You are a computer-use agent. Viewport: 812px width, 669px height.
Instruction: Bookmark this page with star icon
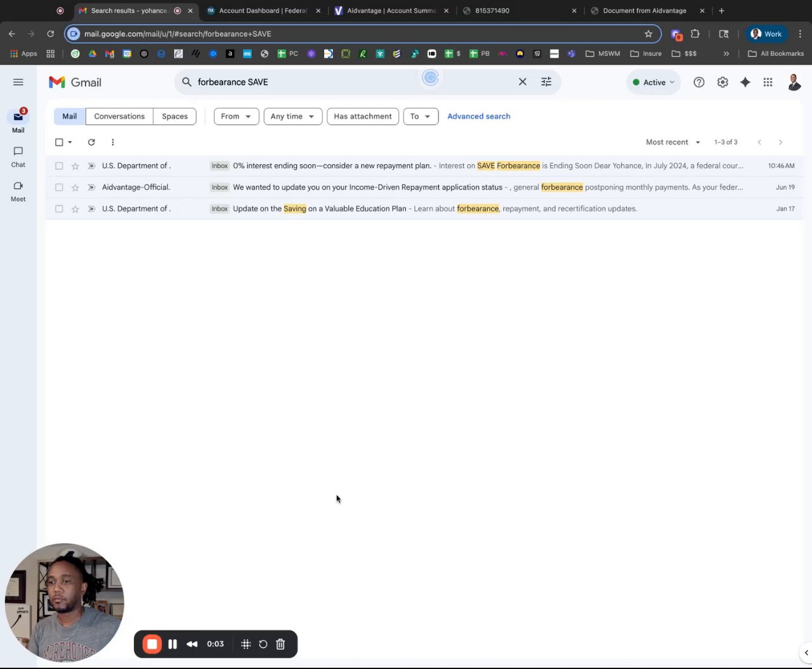point(648,34)
